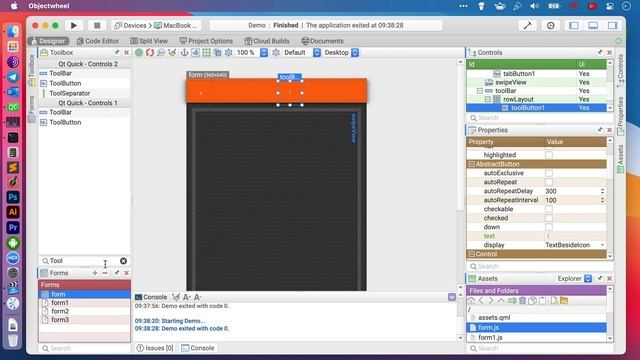
Task: Toggle the checked checkbox
Action: (x=549, y=218)
